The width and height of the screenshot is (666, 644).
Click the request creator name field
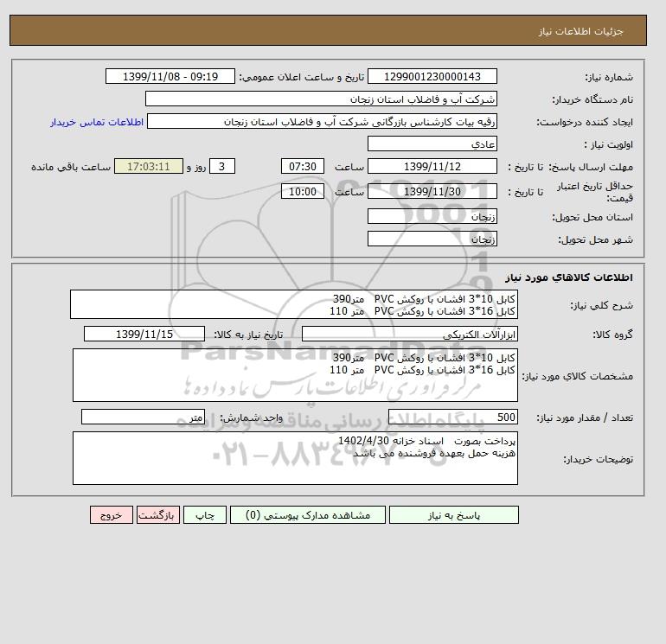click(322, 121)
